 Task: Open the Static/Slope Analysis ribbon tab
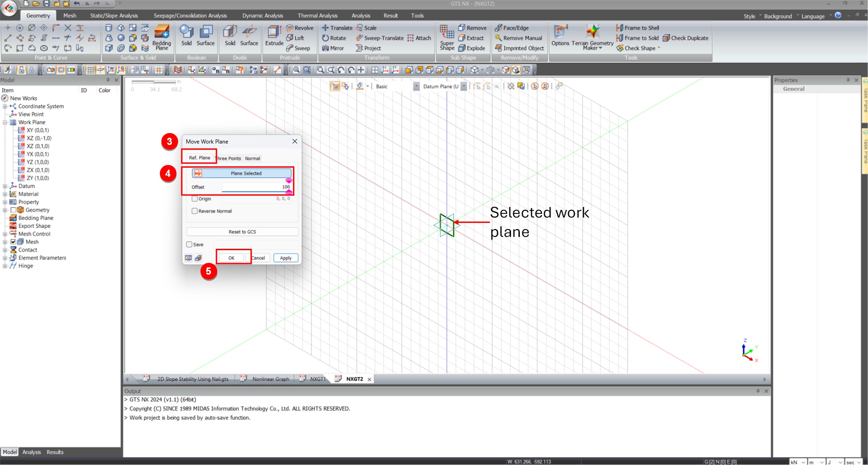(x=114, y=16)
